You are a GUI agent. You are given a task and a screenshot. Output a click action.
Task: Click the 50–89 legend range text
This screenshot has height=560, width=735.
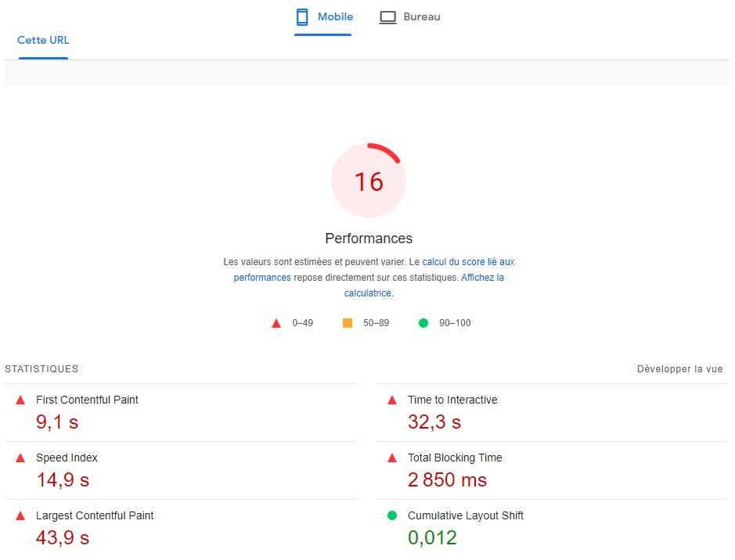click(x=376, y=323)
